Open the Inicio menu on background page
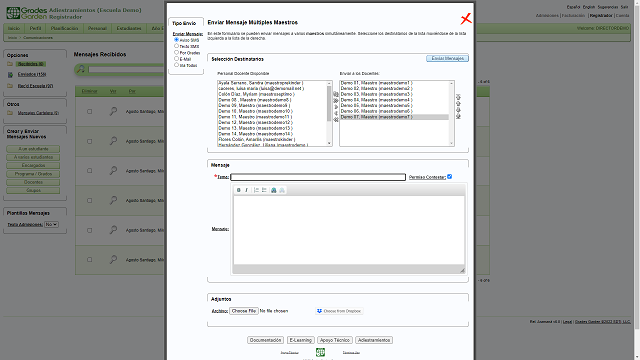640x360 pixels. (14, 29)
